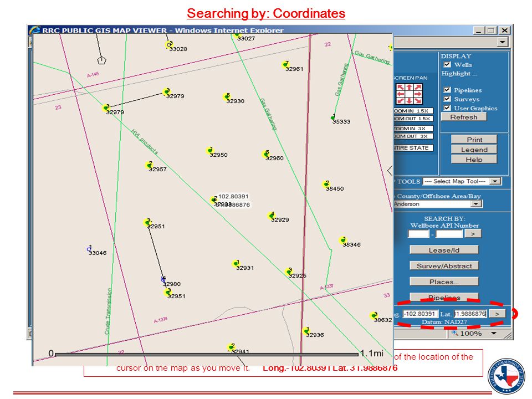Open the Legend

click(474, 150)
